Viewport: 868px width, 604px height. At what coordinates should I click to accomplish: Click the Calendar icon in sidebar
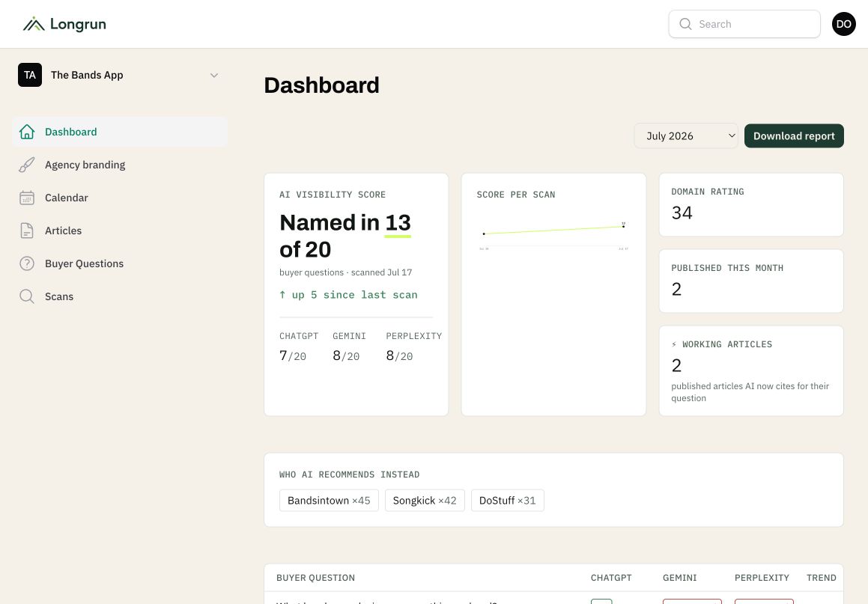click(26, 198)
